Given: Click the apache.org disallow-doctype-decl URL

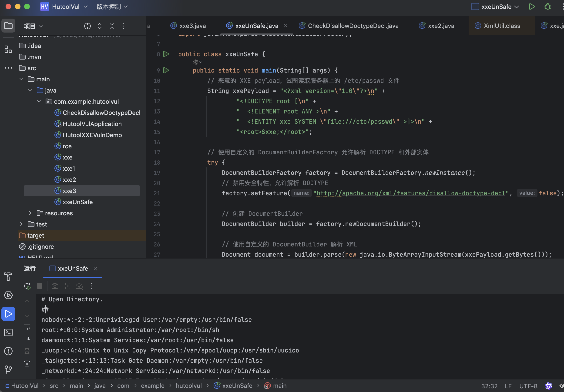Looking at the screenshot, I should coord(410,193).
